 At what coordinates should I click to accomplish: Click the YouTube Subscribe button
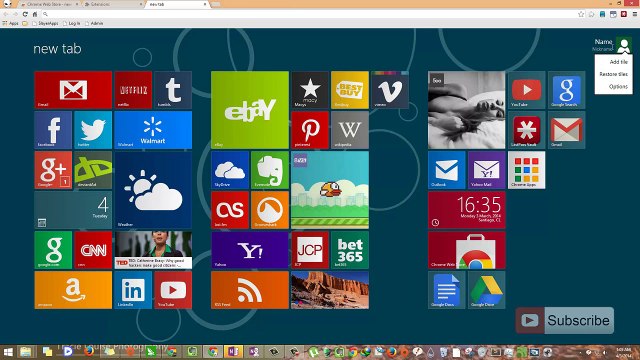tap(565, 320)
